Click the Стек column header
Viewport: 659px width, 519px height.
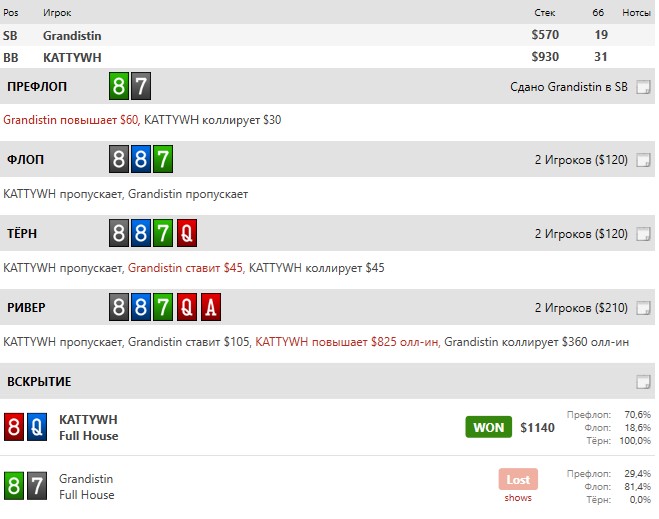coord(545,12)
